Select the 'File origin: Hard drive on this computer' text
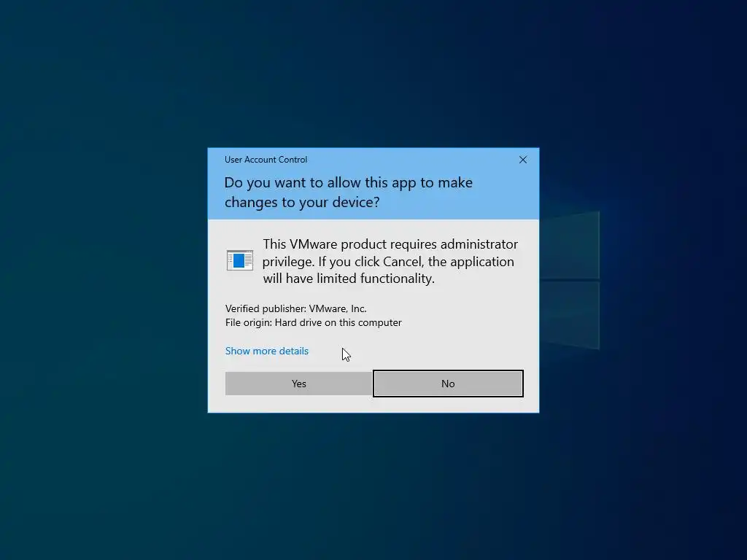 (314, 322)
